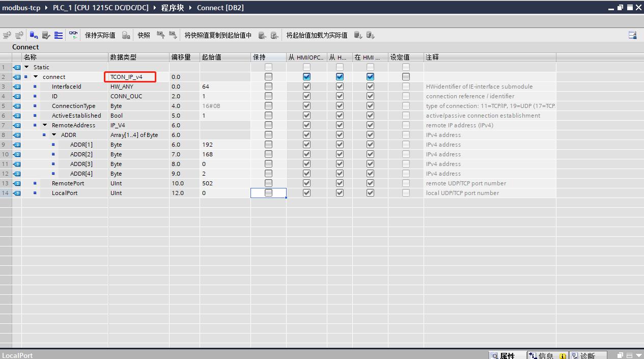Click the database icon after 保持实际值
Image resolution: width=644 pixels, height=359 pixels.
tap(126, 35)
